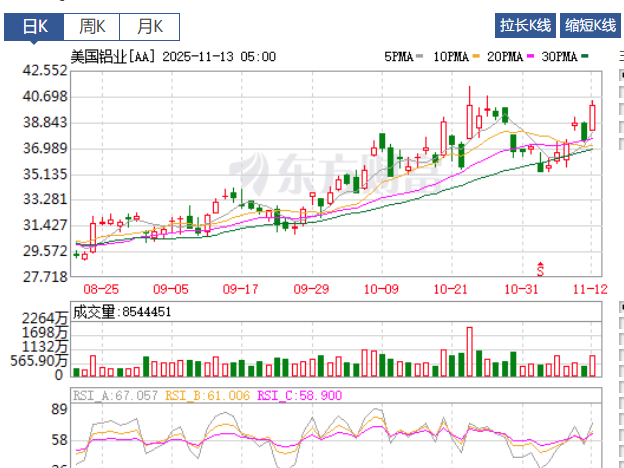Click the 1698万 volume axis label

tap(45, 333)
